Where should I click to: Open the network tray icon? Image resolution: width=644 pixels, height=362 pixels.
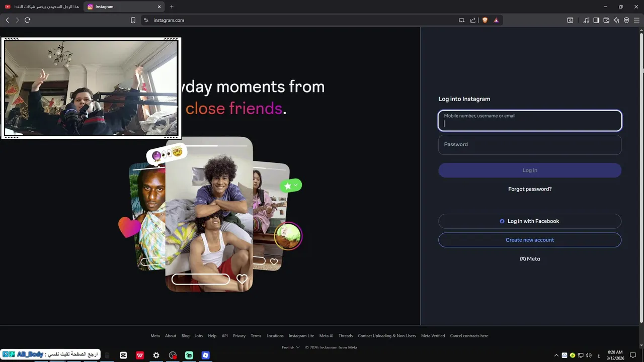click(581, 355)
